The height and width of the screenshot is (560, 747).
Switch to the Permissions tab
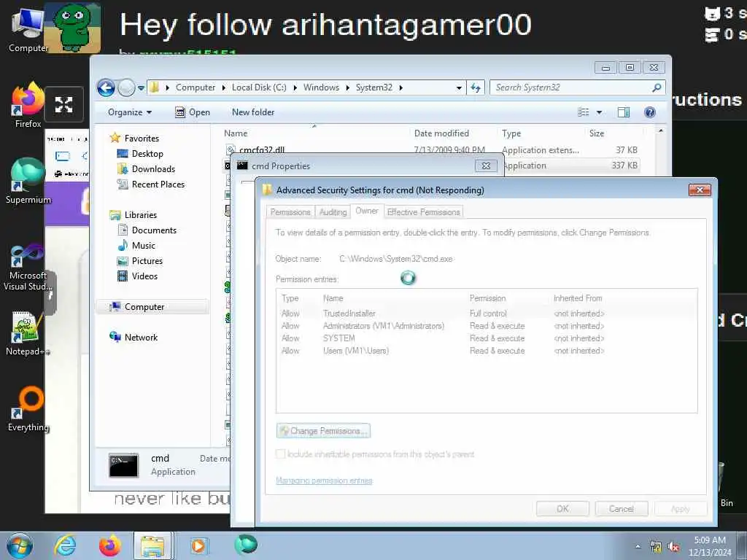tap(290, 212)
